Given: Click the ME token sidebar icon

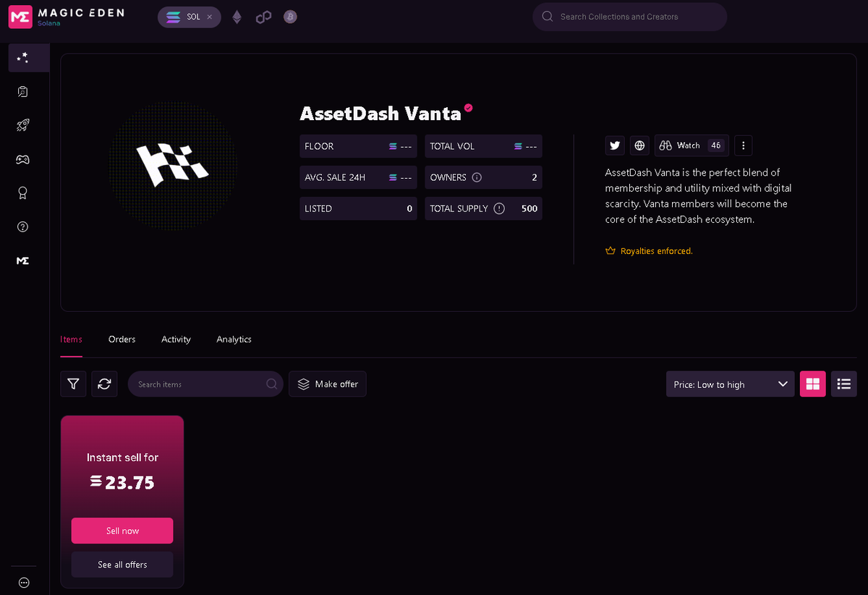Looking at the screenshot, I should [23, 261].
